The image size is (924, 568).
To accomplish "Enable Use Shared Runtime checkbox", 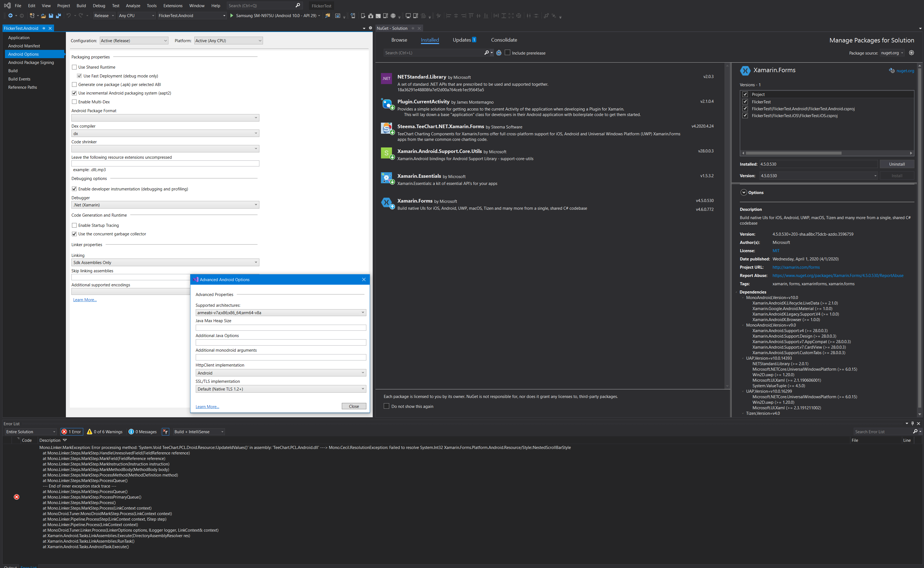I will tap(74, 67).
